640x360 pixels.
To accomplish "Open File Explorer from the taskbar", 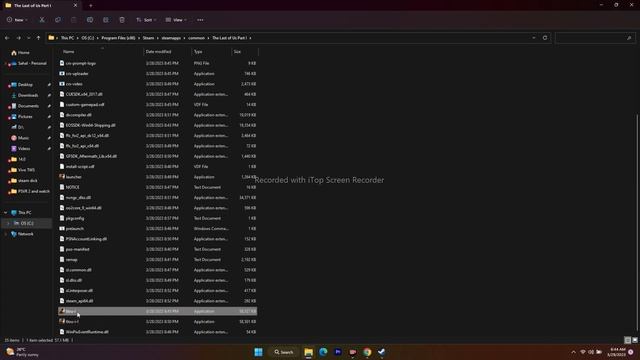I will click(x=309, y=352).
